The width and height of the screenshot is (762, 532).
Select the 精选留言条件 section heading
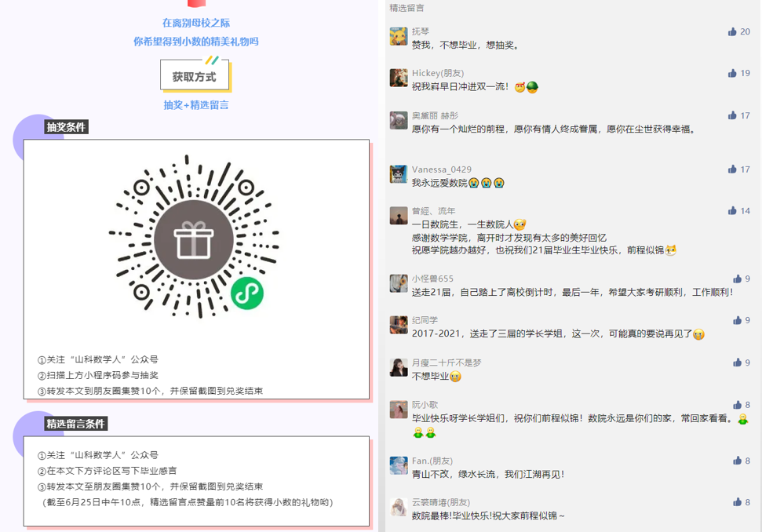point(76,424)
